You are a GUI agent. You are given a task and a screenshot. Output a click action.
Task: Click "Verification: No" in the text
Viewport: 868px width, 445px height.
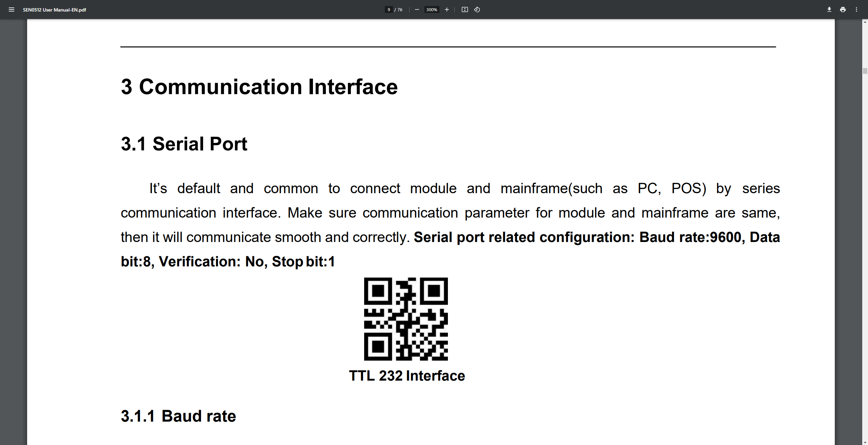211,262
